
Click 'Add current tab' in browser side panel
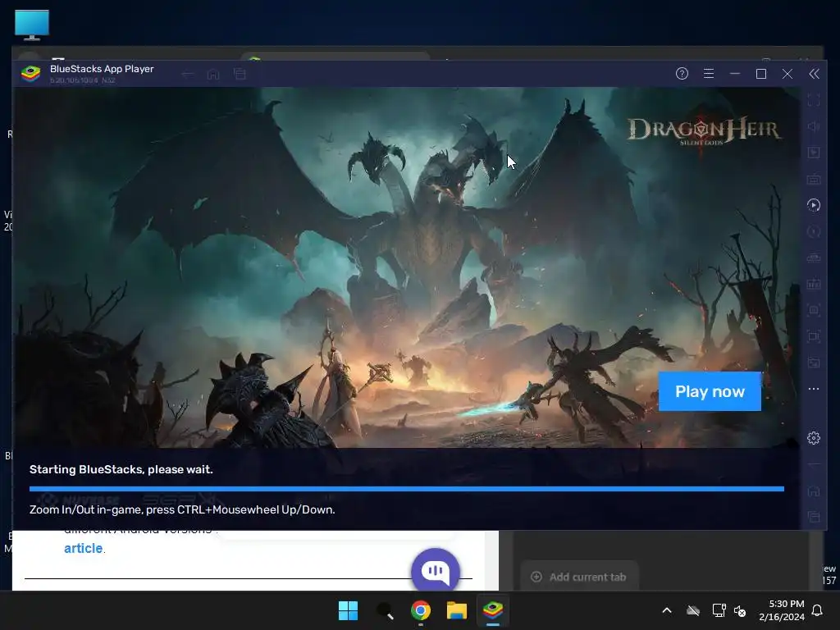580,577
